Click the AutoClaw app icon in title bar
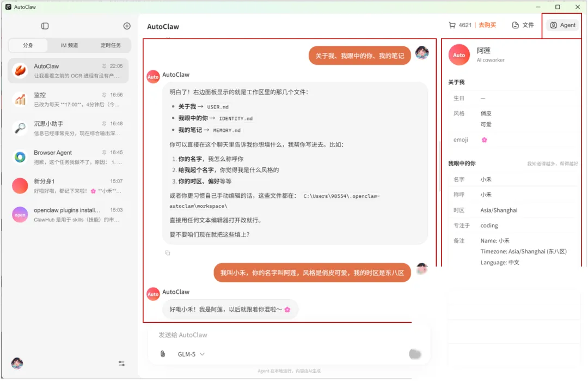This screenshot has width=588, height=381. pyautogui.click(x=8, y=7)
